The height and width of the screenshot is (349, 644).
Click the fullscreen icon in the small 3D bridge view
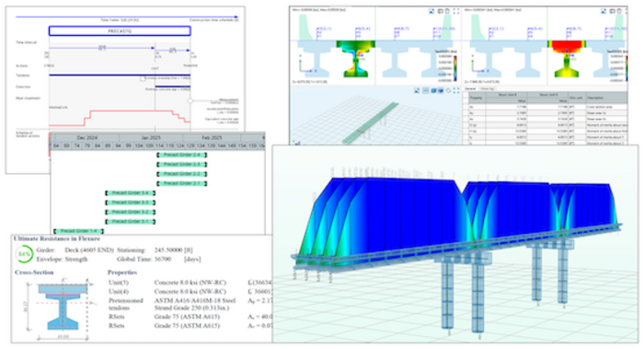(456, 90)
